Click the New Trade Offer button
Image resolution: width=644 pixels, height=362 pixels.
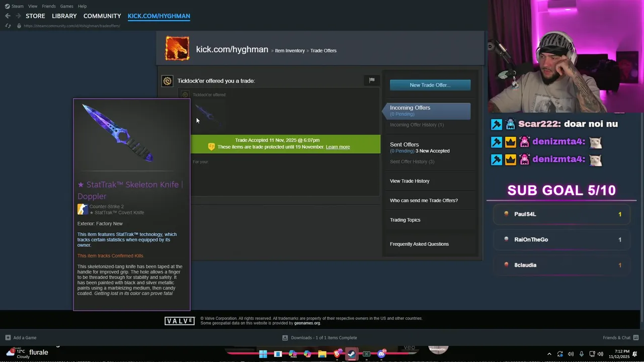[430, 85]
